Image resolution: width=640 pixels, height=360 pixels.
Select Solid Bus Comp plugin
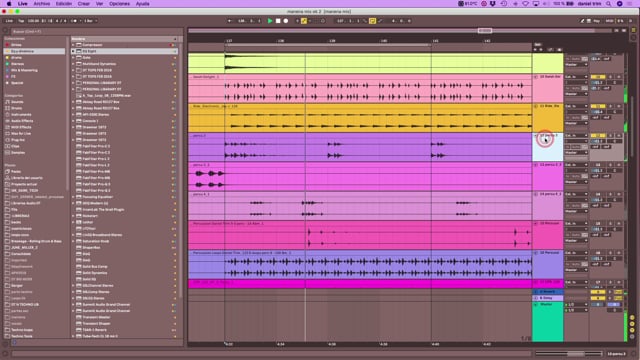point(95,267)
